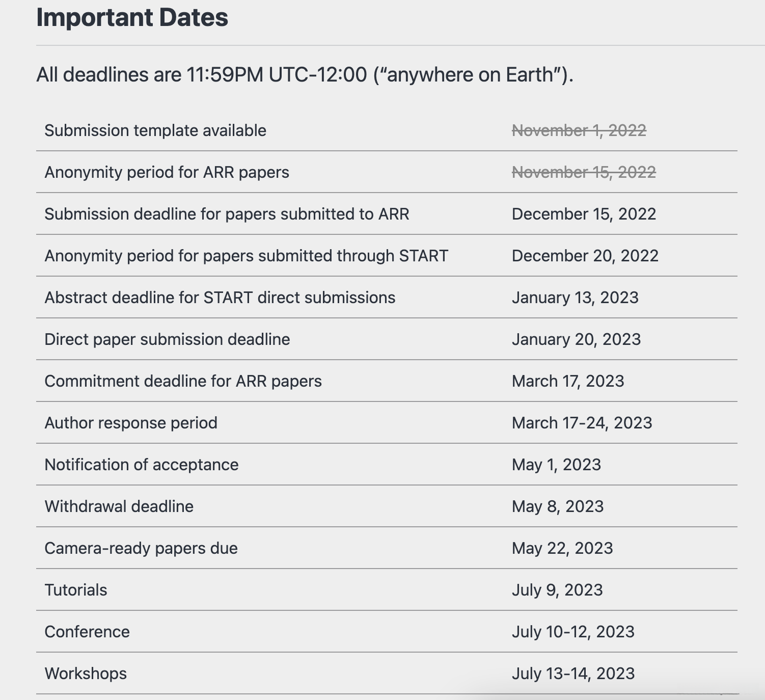The image size is (765, 700).
Task: Click the "anywhere on Earth" deadlines note
Action: (305, 75)
